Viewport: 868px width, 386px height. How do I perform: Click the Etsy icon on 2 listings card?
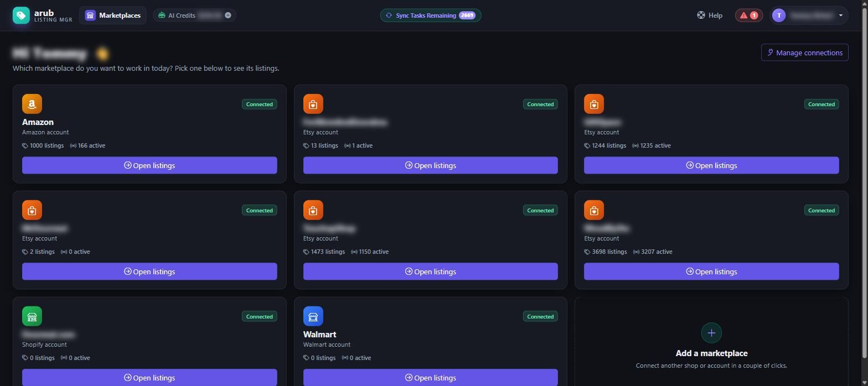[32, 210]
